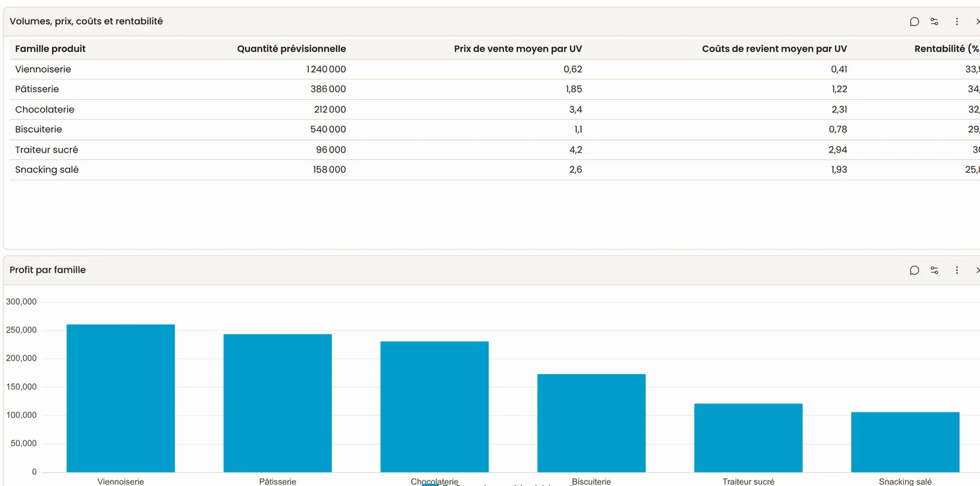Click the average sale price 0,62
This screenshot has height=486, width=980.
click(573, 69)
